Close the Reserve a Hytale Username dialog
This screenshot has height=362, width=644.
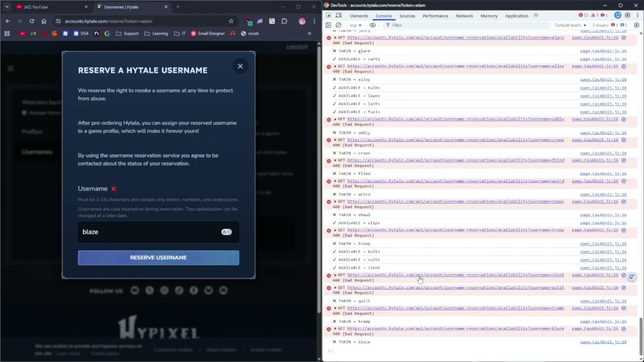(240, 66)
